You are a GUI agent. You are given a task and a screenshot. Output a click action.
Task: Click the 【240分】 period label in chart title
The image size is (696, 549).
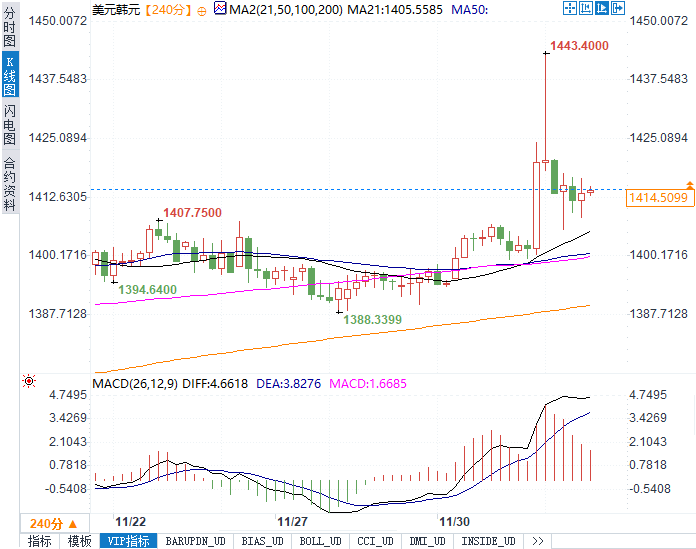click(163, 10)
